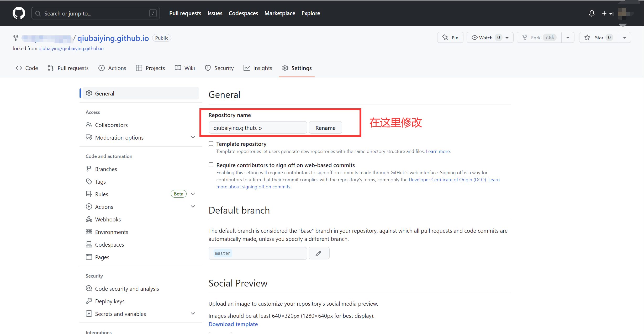This screenshot has height=334, width=644.
Task: Expand Moderation options in the sidebar
Action: coord(193,137)
